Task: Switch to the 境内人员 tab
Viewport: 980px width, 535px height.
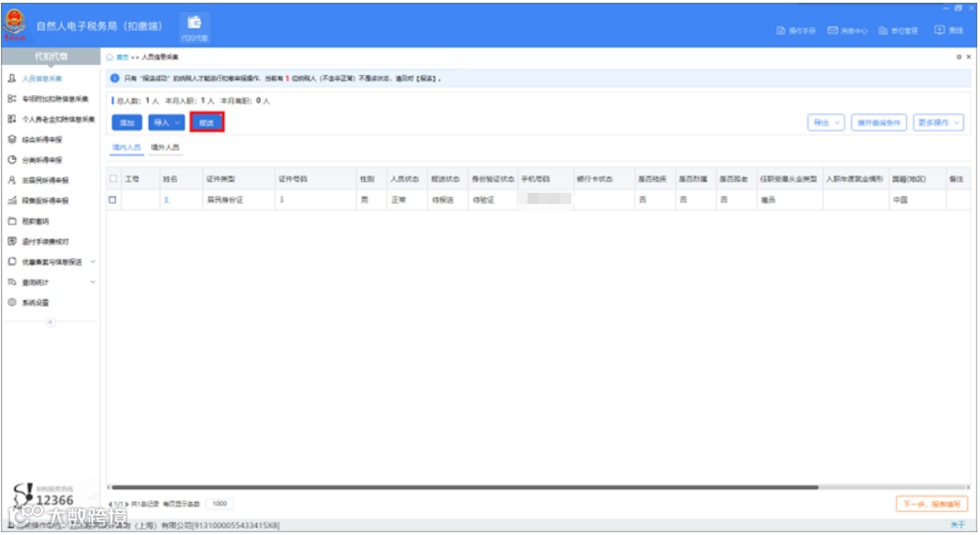Action: (126, 147)
